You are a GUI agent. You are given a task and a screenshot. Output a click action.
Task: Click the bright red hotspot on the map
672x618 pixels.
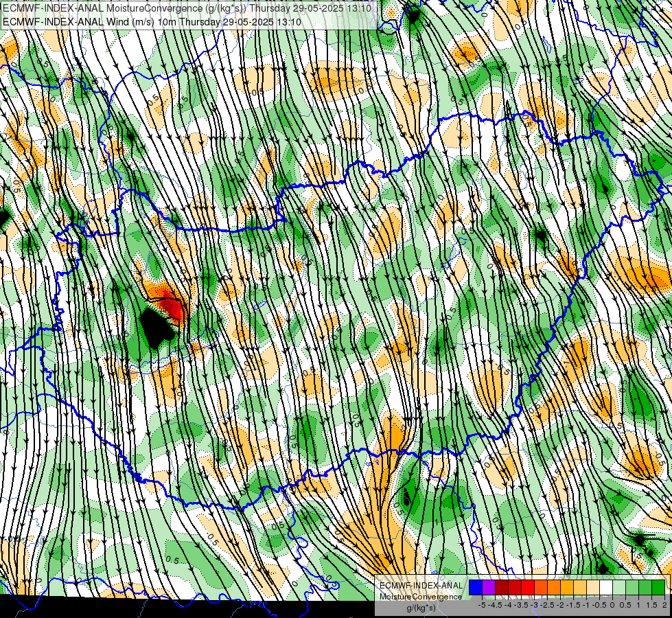(172, 307)
